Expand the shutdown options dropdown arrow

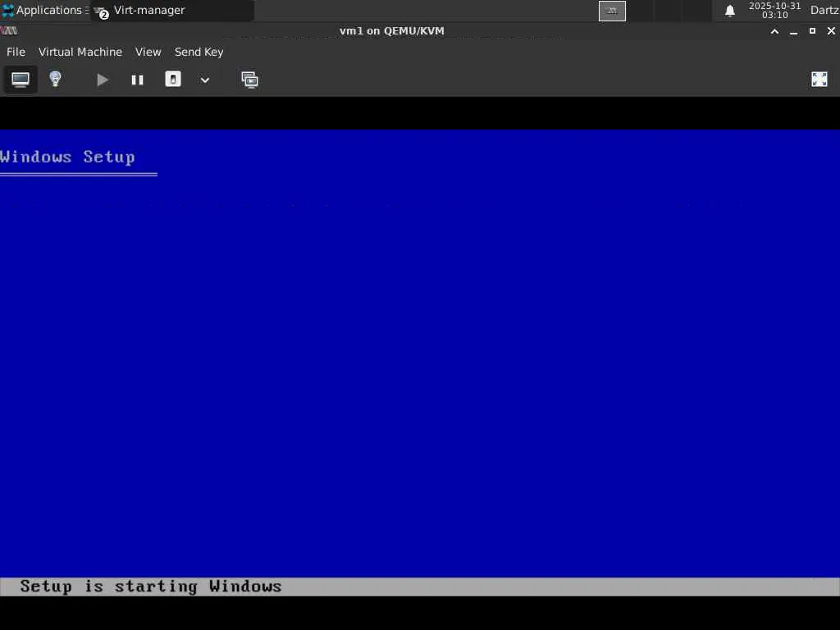[204, 80]
